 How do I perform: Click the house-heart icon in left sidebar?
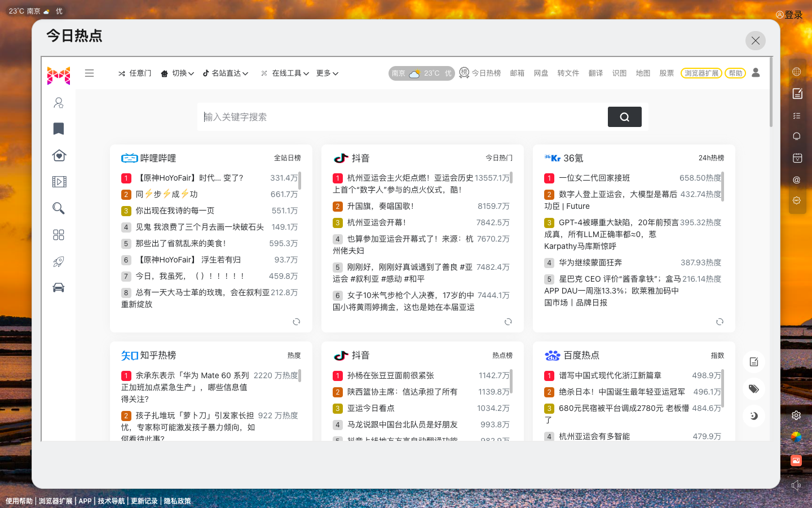coord(59,155)
